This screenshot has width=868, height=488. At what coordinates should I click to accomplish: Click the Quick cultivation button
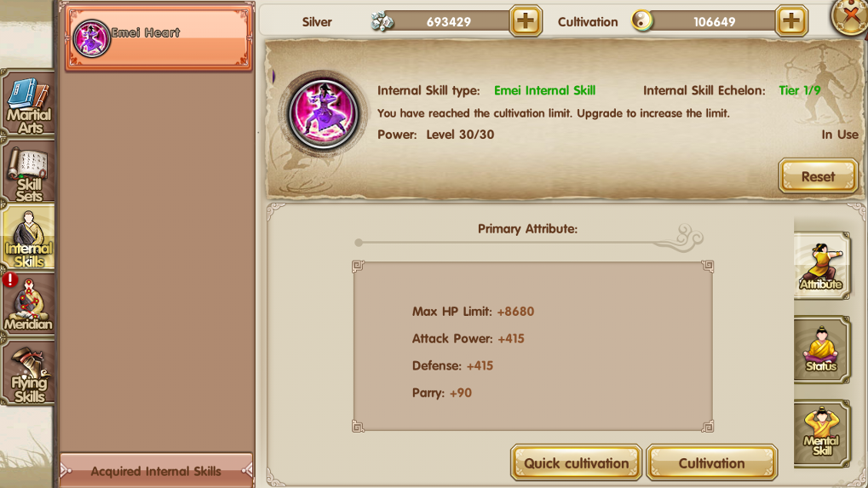tap(577, 462)
